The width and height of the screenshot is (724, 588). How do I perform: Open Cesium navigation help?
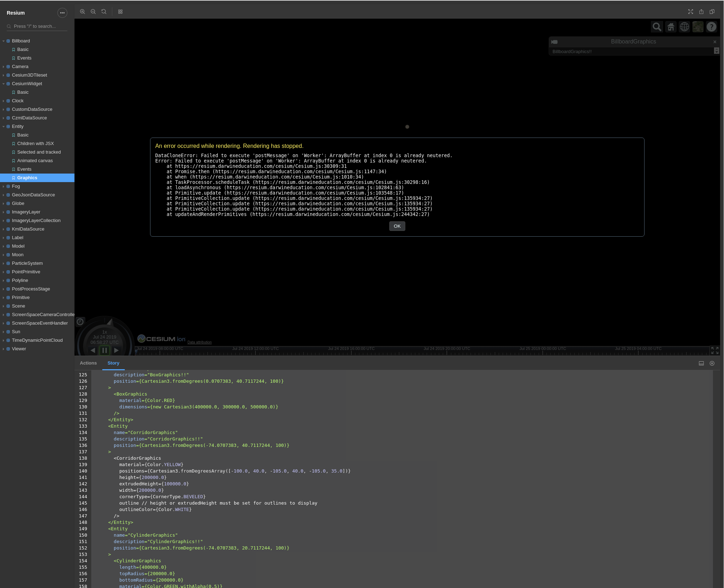[711, 26]
